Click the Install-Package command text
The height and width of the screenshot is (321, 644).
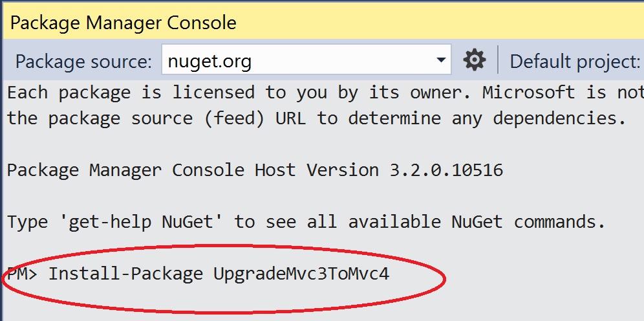click(x=125, y=274)
